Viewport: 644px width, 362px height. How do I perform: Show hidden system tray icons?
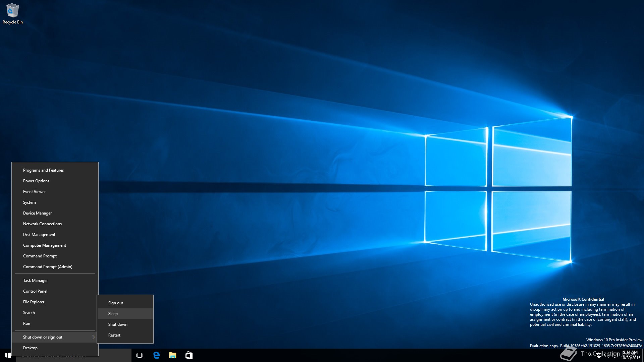(590, 355)
